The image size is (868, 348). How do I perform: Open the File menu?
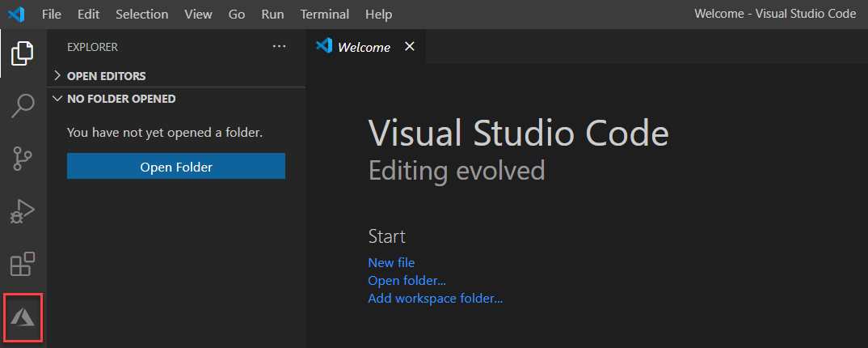[x=52, y=15]
